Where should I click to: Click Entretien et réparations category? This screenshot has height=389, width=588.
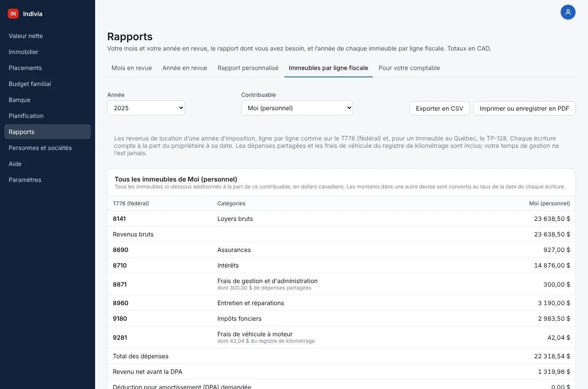(251, 303)
